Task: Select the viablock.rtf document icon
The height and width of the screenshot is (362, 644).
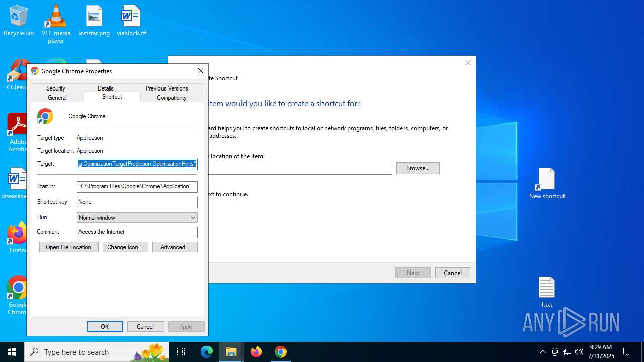Action: coord(131,21)
